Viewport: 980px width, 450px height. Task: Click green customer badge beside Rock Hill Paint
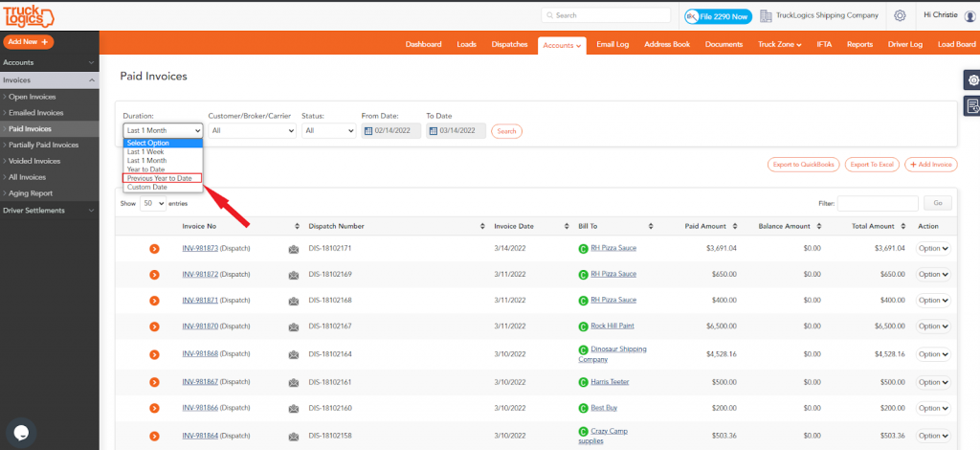(583, 326)
